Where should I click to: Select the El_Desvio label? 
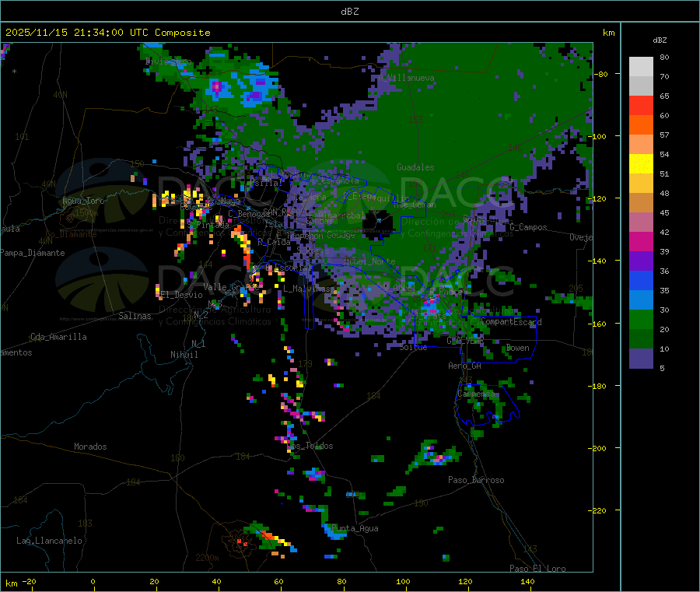pyautogui.click(x=181, y=295)
